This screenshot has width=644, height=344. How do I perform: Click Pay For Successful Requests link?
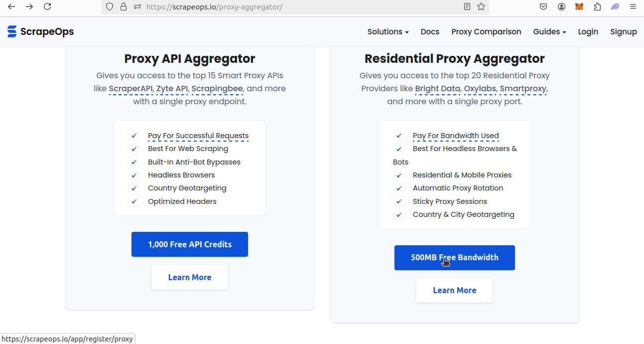[x=198, y=136]
